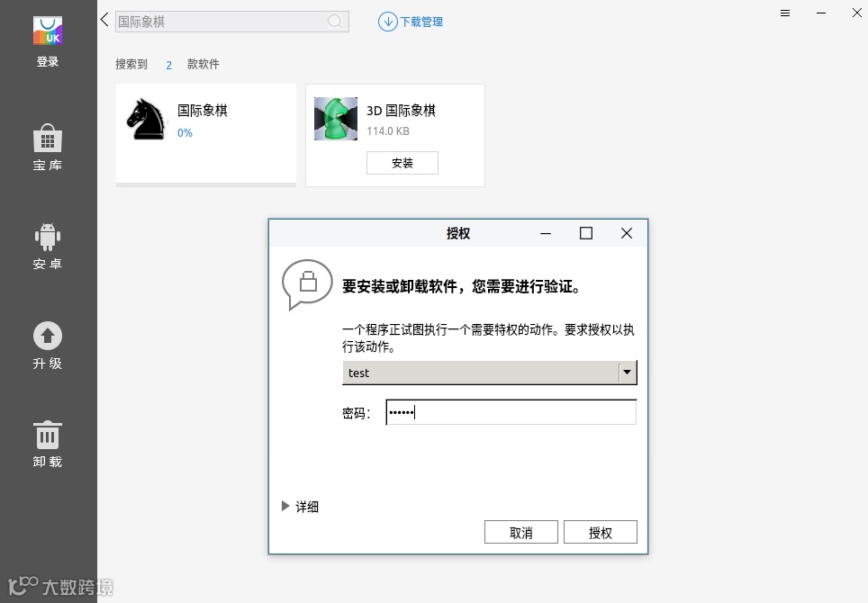
Task: Click the result count 2
Action: (169, 66)
